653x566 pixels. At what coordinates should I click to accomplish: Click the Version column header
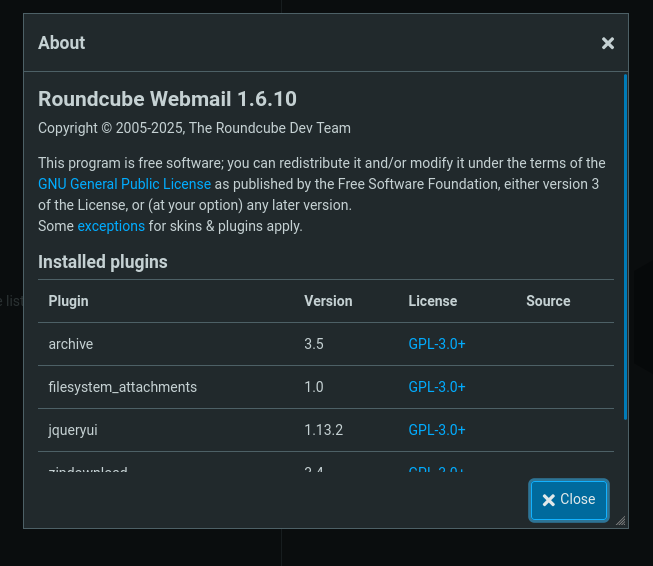(328, 301)
